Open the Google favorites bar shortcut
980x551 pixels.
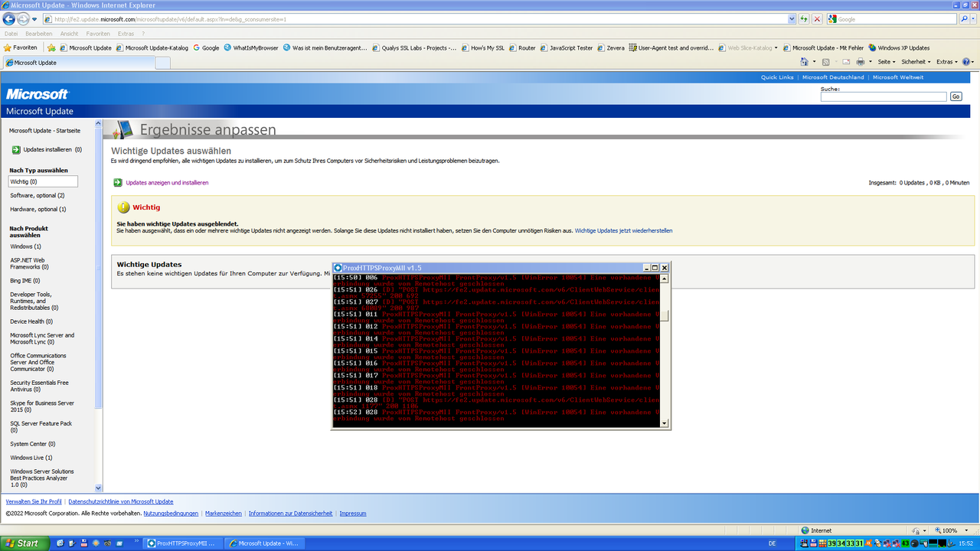[205, 47]
